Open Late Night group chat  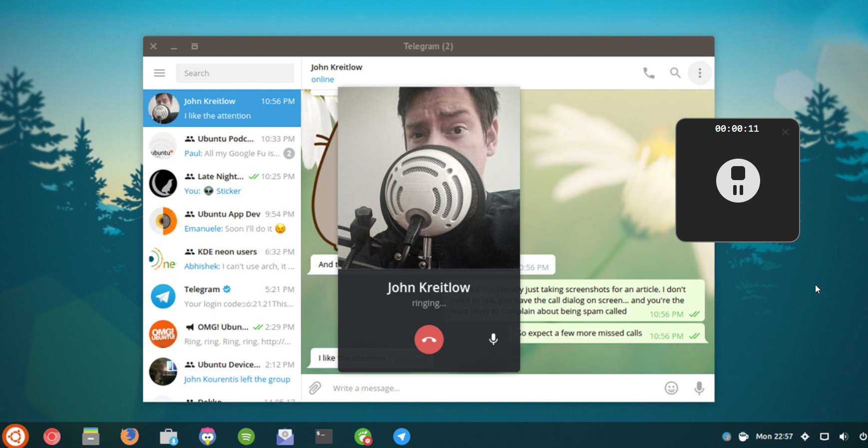coord(222,184)
